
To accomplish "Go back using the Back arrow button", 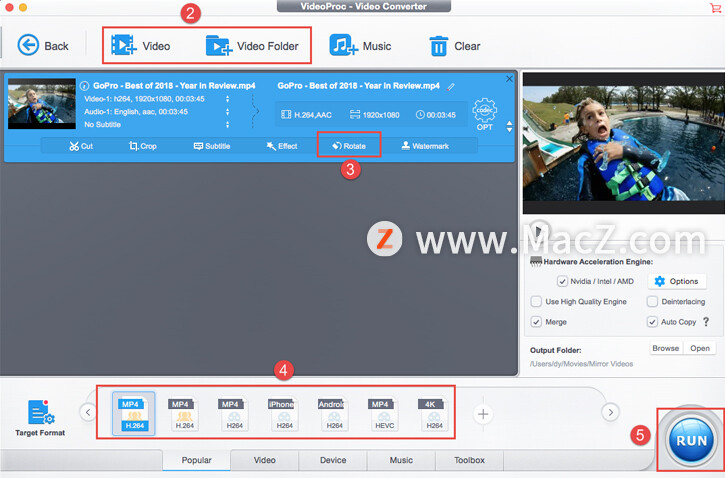I will tap(43, 46).
